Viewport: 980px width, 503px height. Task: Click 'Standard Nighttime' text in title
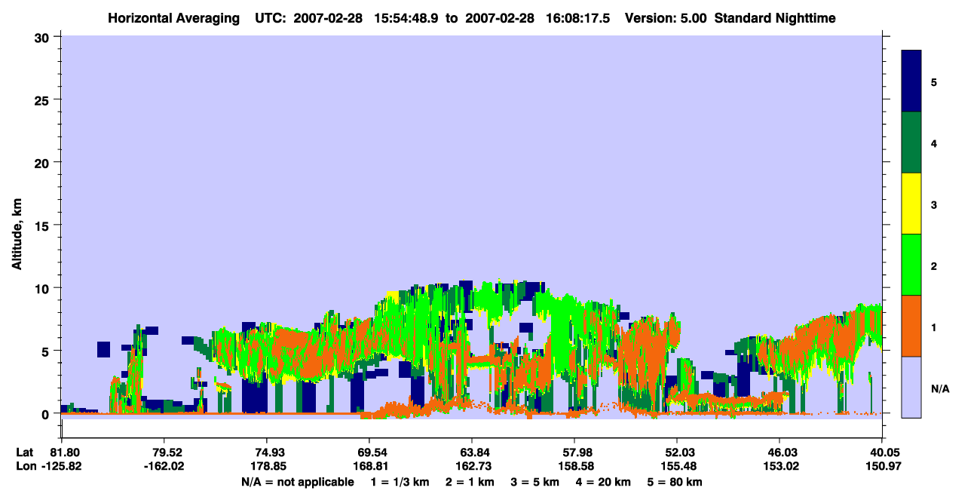pos(775,17)
